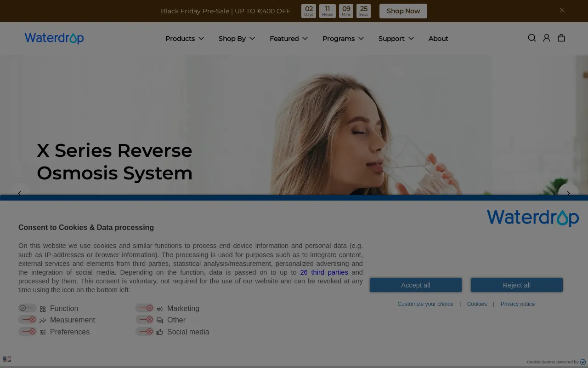Open the shopping bag cart icon
588x368 pixels.
[561, 38]
